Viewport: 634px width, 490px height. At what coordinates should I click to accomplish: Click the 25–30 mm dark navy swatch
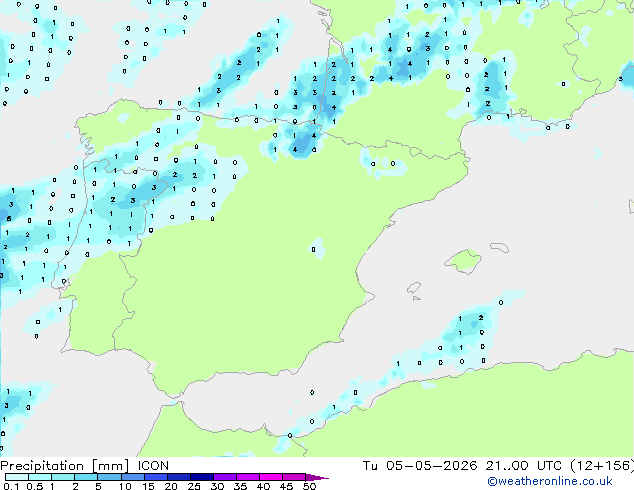(201, 477)
